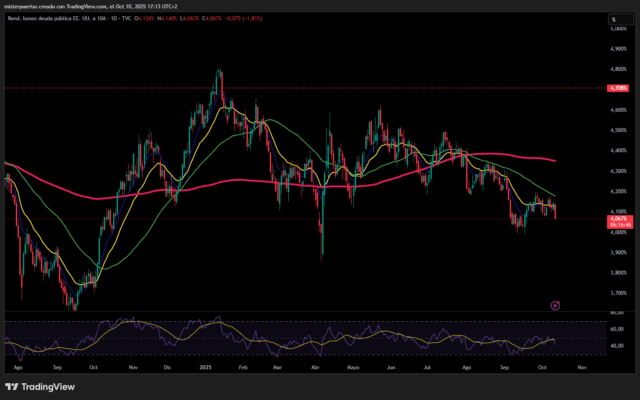Click the Dic label on the time axis
Image resolution: width=640 pixels, height=400 pixels.
(167, 368)
